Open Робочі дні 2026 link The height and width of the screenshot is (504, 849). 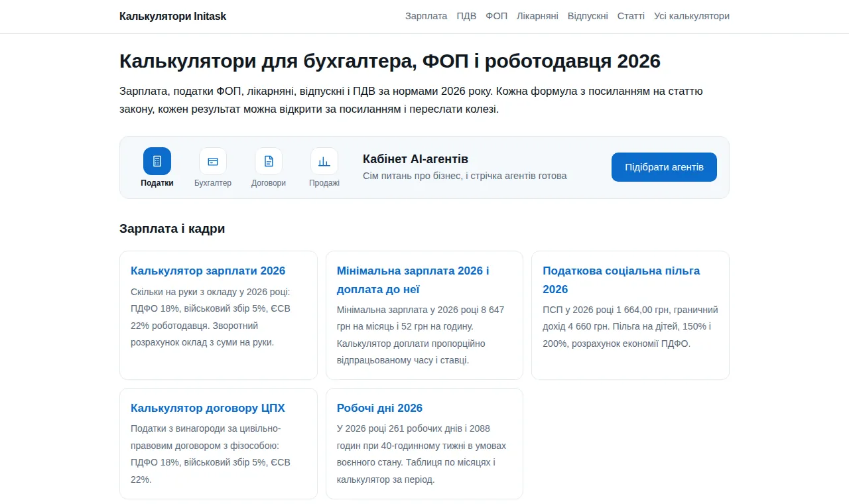[x=379, y=408]
